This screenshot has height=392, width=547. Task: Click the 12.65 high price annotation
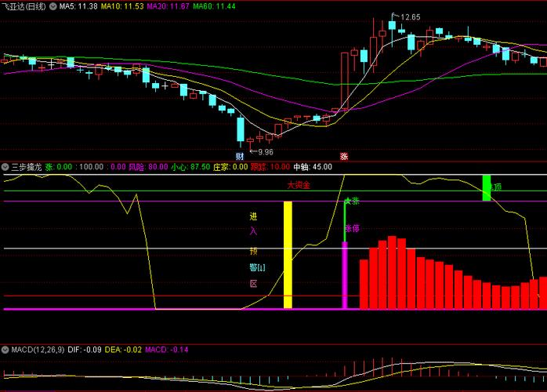tap(410, 16)
